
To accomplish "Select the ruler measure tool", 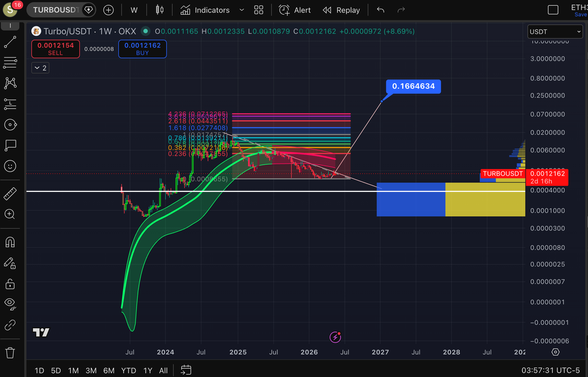I will [x=10, y=194].
